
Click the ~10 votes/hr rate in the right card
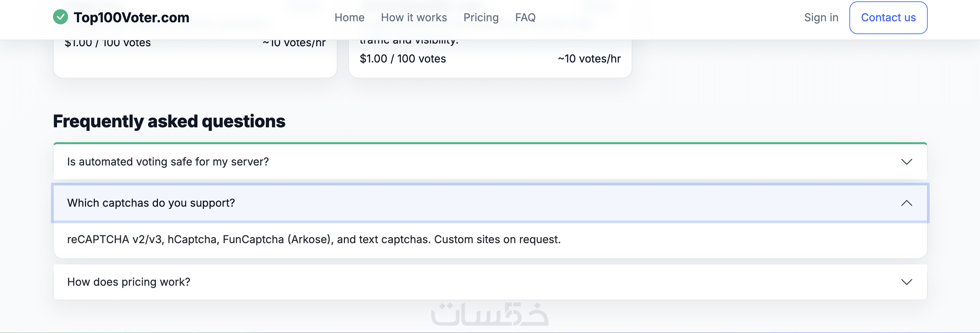(589, 59)
